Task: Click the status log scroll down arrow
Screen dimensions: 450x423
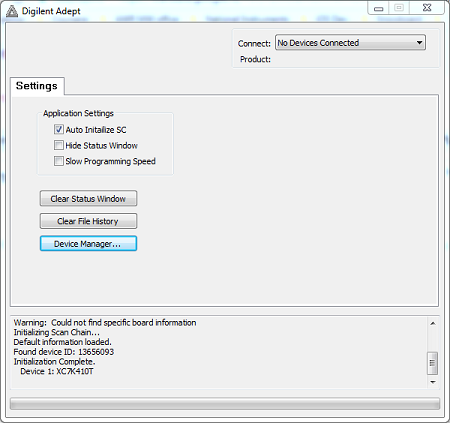Action: pyautogui.click(x=433, y=382)
